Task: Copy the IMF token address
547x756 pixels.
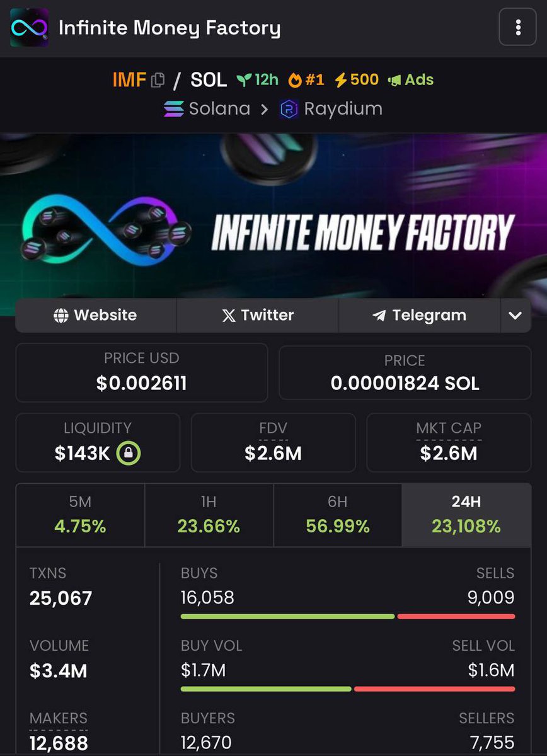Action: pos(158,80)
